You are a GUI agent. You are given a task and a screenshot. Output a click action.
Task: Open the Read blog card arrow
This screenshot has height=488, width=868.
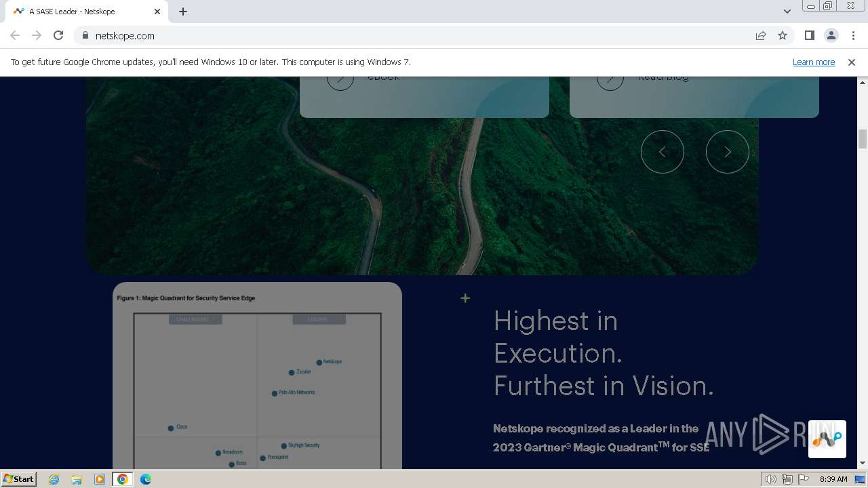click(610, 80)
